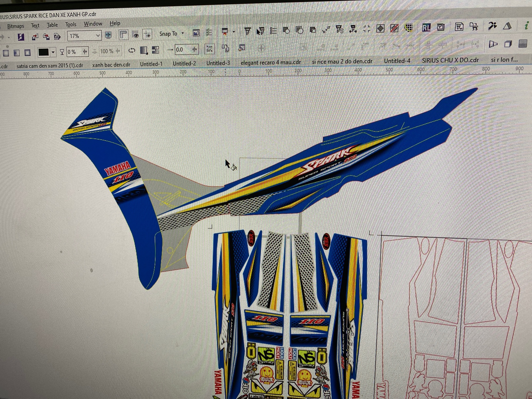Click the connect nodes line icon

[x=326, y=30]
